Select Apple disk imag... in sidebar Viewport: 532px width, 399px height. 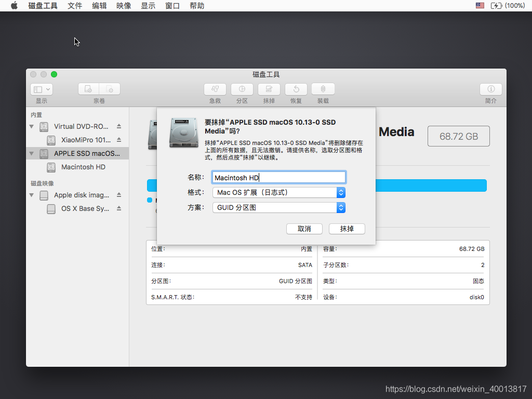(77, 195)
